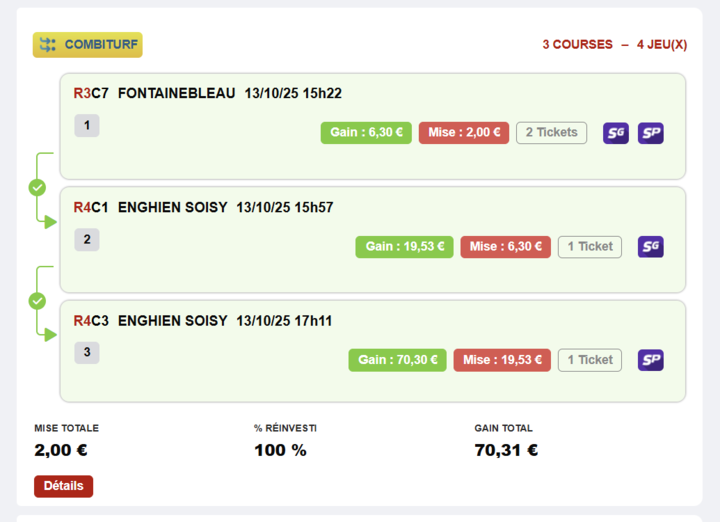Click the SG icon in Fontainebleau race
This screenshot has height=522, width=720.
[616, 133]
